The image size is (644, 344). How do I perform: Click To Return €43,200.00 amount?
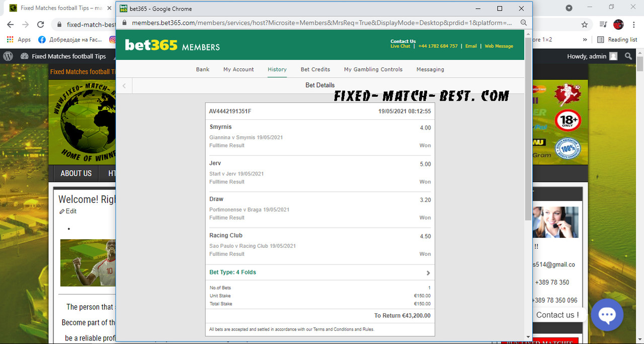click(x=403, y=316)
